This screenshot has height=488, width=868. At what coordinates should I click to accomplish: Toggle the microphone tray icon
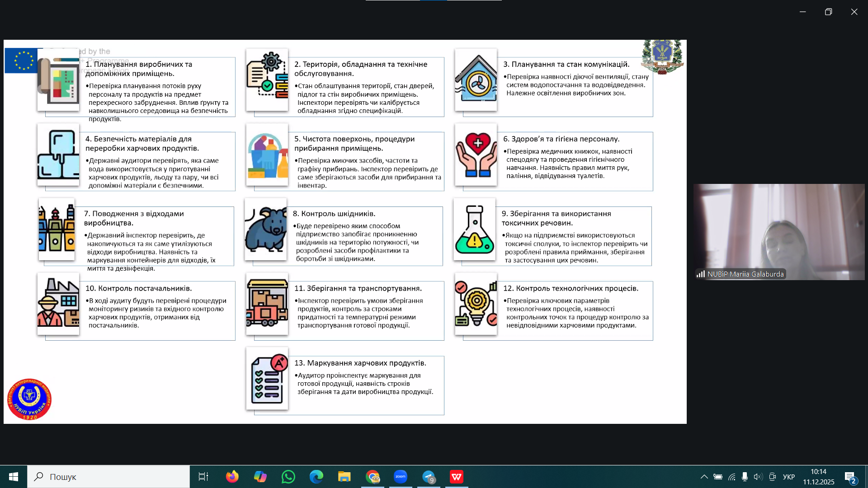tap(745, 477)
